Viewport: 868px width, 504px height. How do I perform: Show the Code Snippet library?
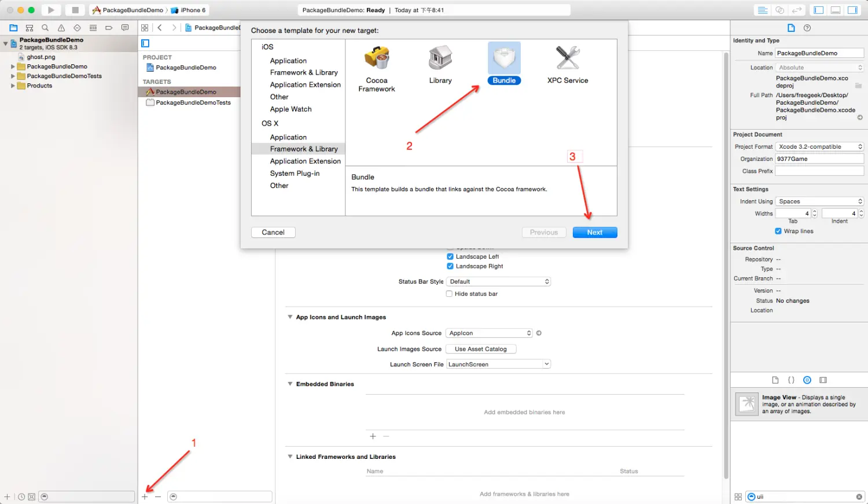791,380
